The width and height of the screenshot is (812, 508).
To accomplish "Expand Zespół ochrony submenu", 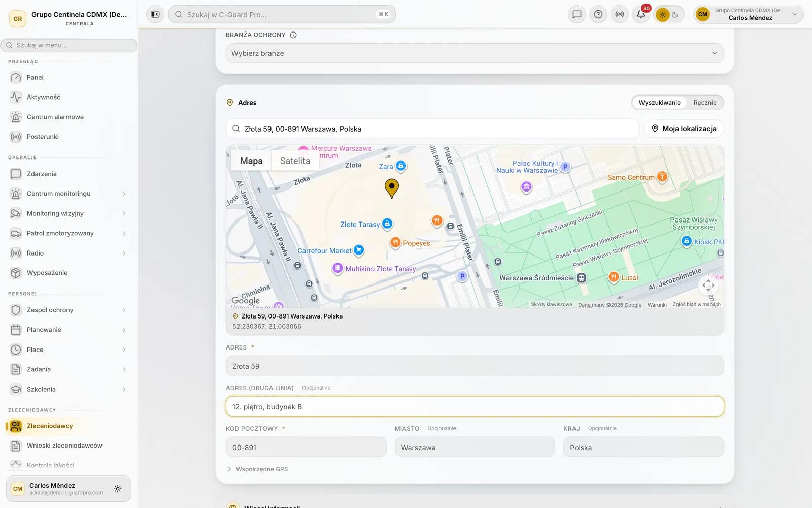I will click(x=124, y=310).
